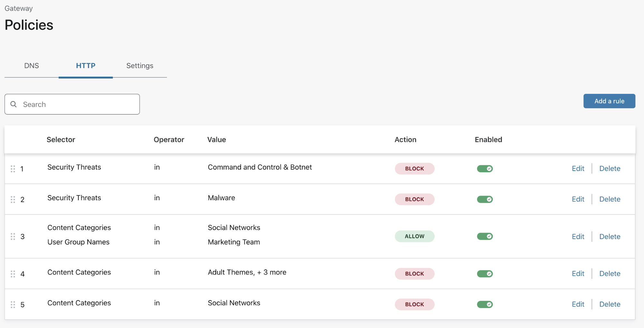Disable the Marketing Team allow rule
644x328 pixels.
[485, 236]
